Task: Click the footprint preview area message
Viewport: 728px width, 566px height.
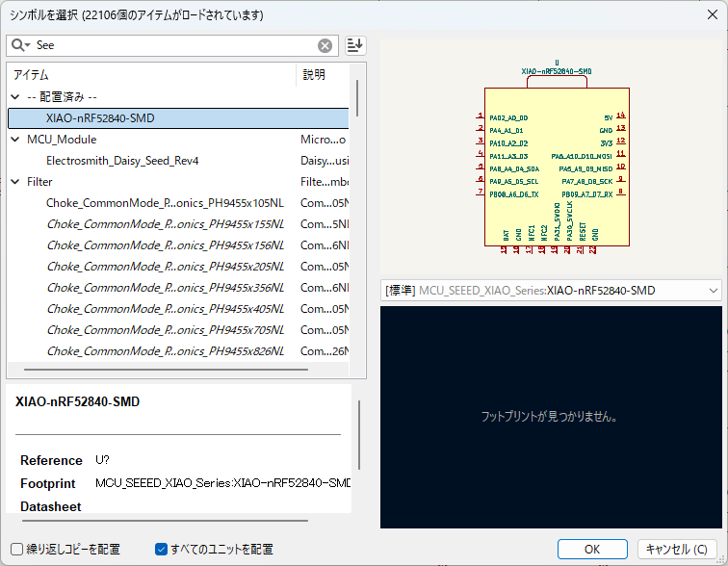Action: (549, 416)
